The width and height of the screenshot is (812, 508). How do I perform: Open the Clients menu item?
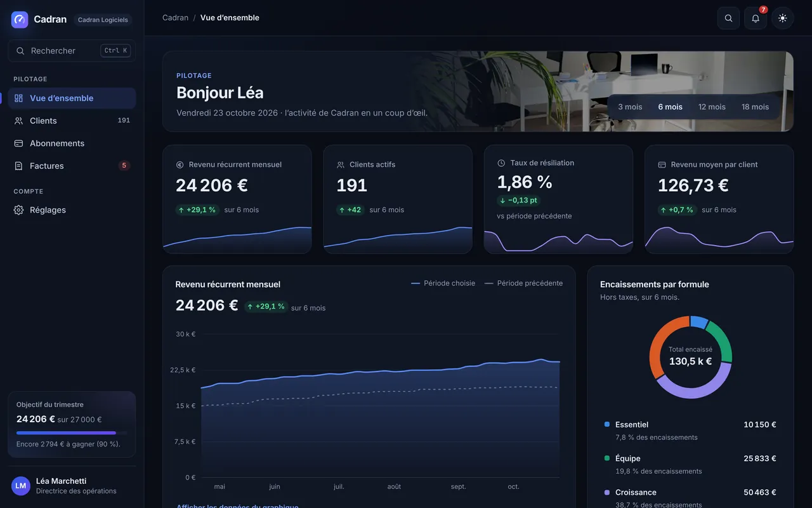(x=72, y=121)
